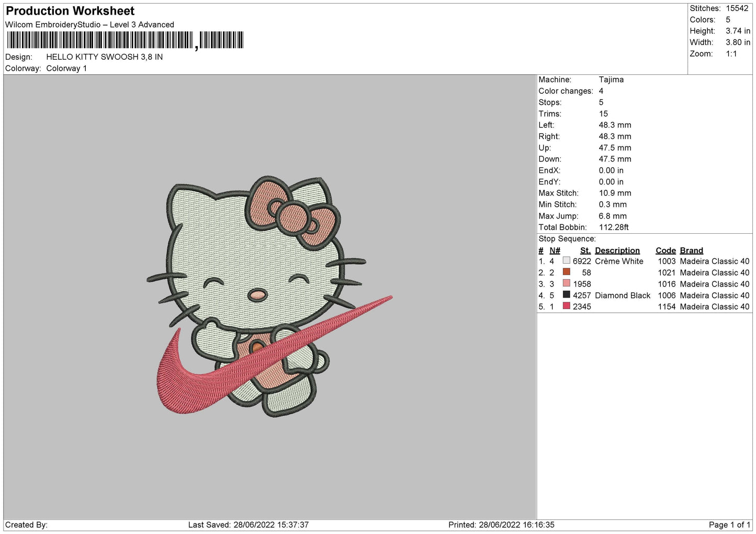Click the Left value 48.3 mm
The height and width of the screenshot is (534, 756).
coord(615,126)
